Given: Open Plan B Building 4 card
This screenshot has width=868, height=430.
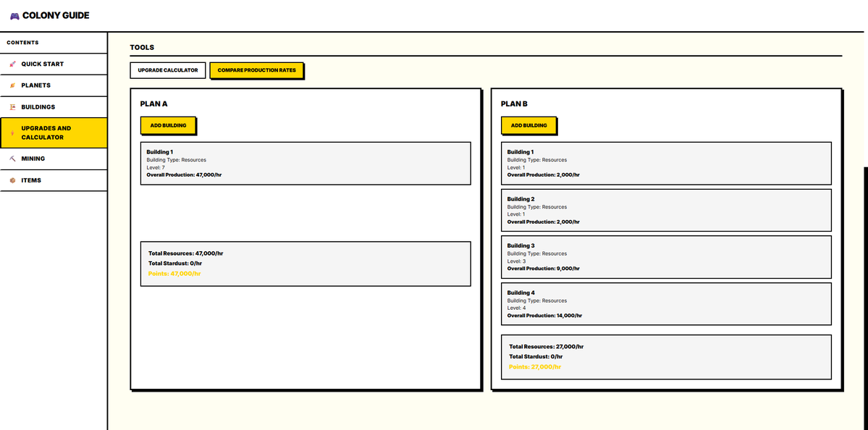Looking at the screenshot, I should coord(667,304).
